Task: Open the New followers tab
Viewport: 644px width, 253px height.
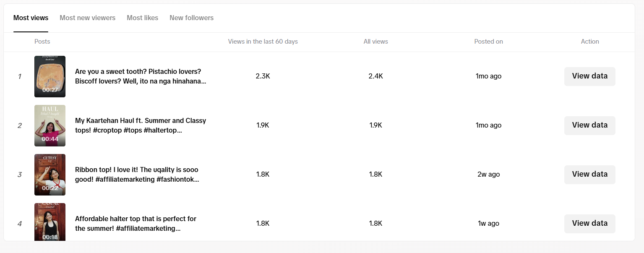Action: click(191, 18)
